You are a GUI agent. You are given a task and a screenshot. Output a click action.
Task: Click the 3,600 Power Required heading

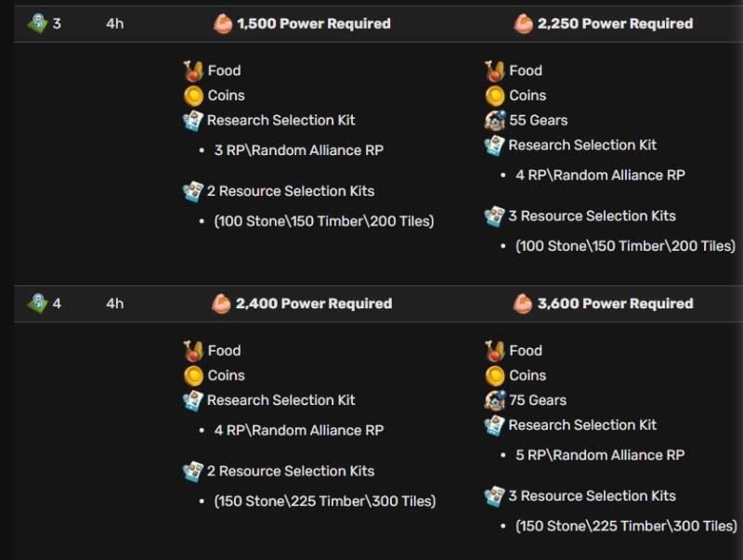615,304
